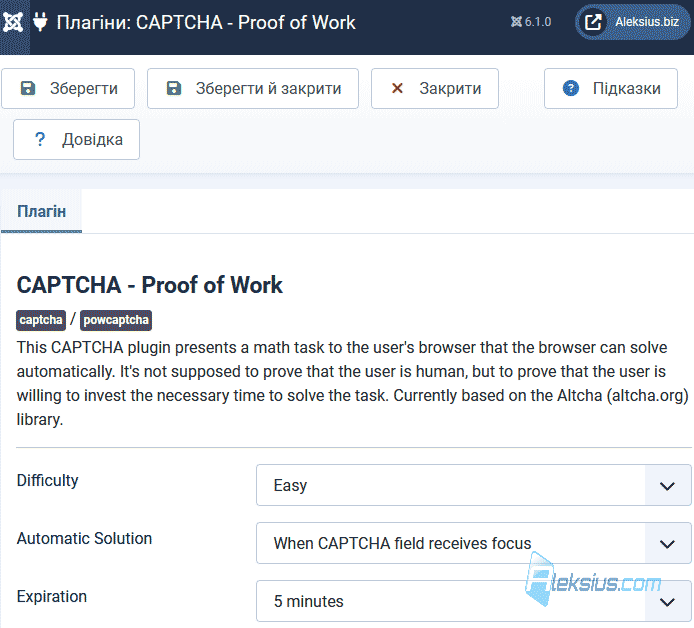This screenshot has height=628, width=694.
Task: Click the question mark icon in Довідка
Action: point(40,139)
